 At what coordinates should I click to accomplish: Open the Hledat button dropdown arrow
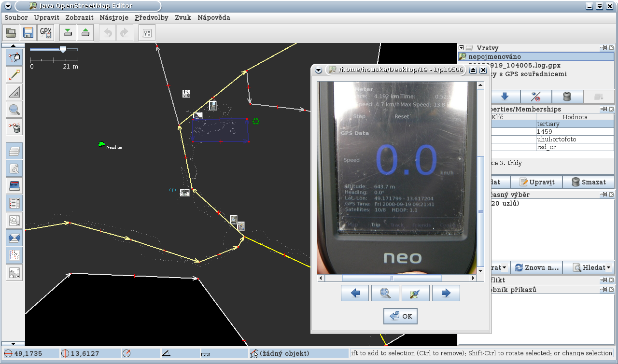[x=608, y=267]
